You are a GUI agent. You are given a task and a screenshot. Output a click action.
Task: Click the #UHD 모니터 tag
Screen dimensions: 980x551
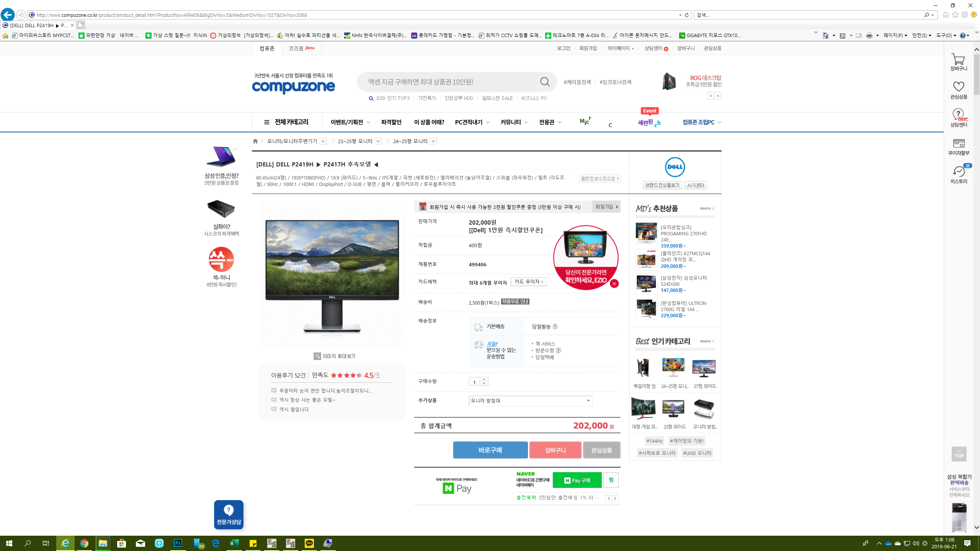pyautogui.click(x=697, y=453)
